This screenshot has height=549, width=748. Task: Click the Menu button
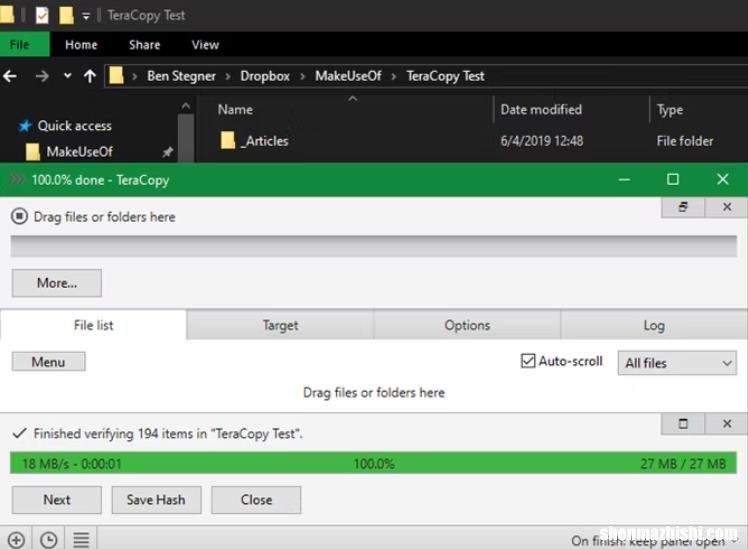coord(49,362)
